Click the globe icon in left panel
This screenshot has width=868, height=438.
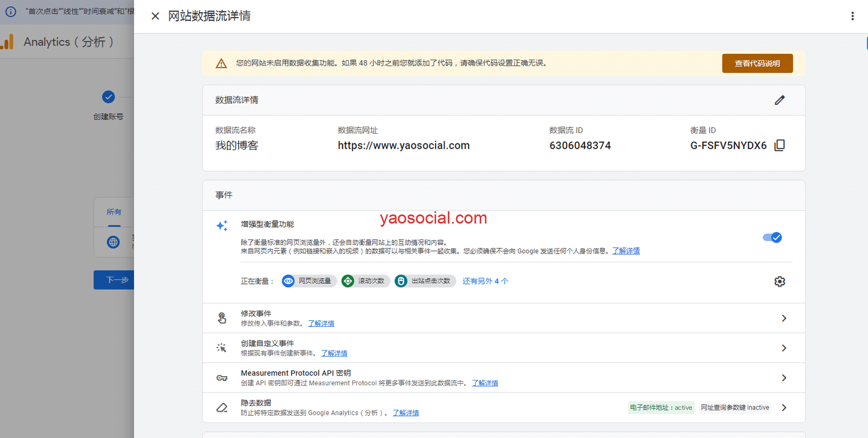(x=113, y=242)
